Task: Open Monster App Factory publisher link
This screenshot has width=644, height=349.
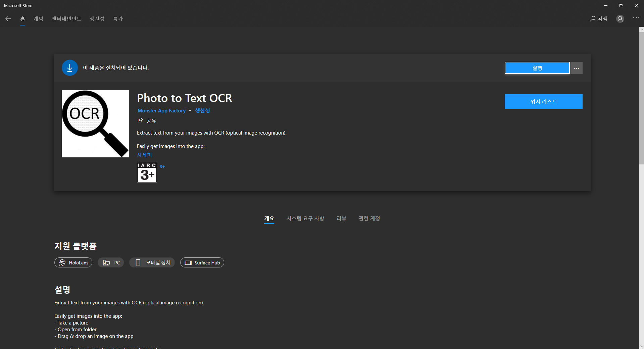Action: pyautogui.click(x=161, y=111)
